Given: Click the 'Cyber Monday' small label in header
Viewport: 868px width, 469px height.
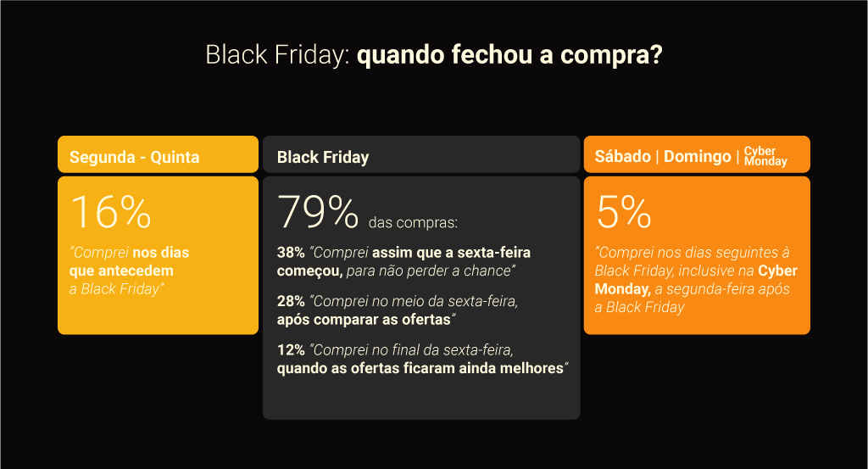Looking at the screenshot, I should pyautogui.click(x=765, y=156).
